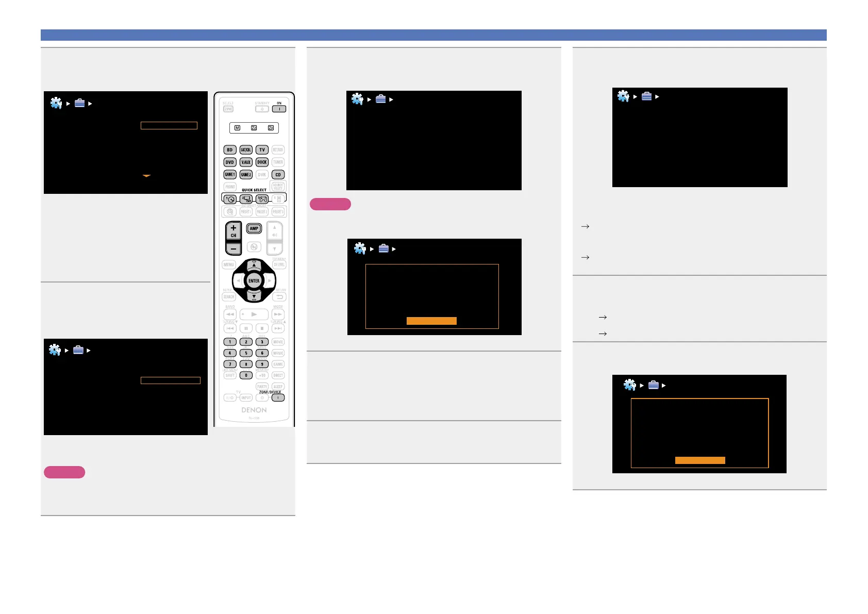This screenshot has height=614, width=868.
Task: Click the PARTY button on remote
Action: [x=262, y=387]
